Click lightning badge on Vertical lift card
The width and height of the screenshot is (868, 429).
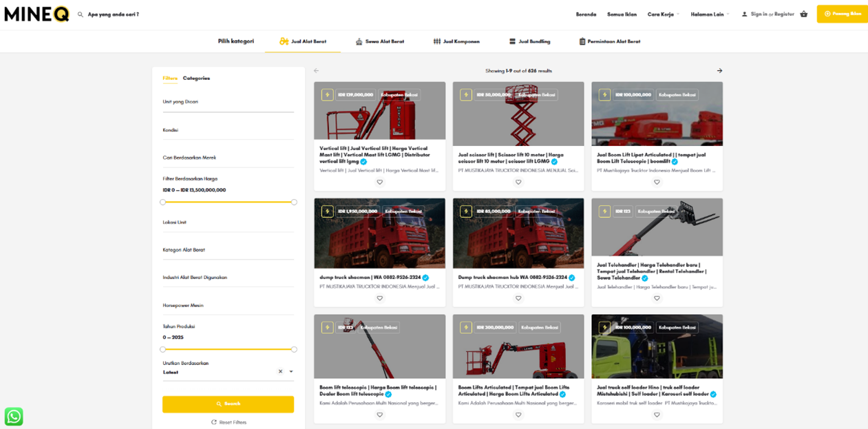327,95
